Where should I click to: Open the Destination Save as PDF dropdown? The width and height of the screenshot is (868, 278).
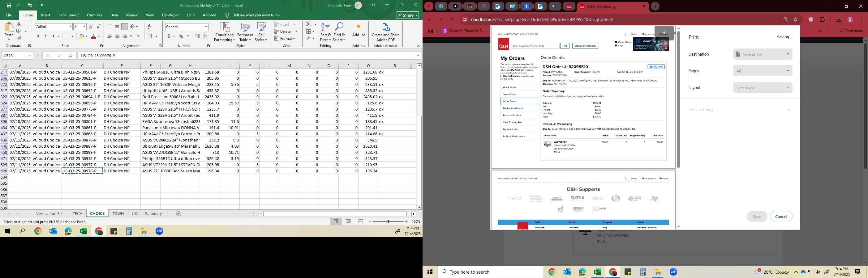[x=763, y=54]
